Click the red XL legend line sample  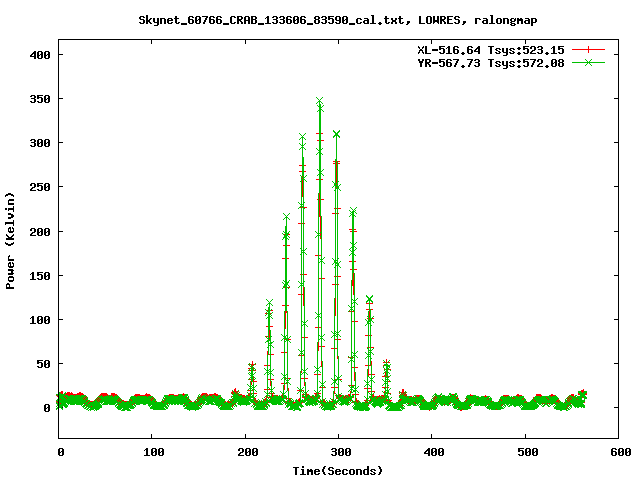coord(588,50)
